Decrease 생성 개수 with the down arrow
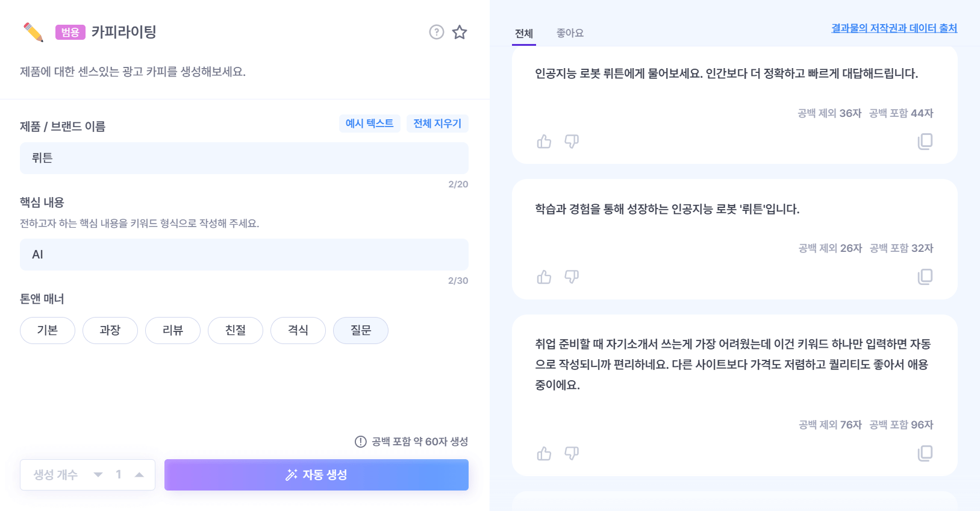 click(x=98, y=475)
